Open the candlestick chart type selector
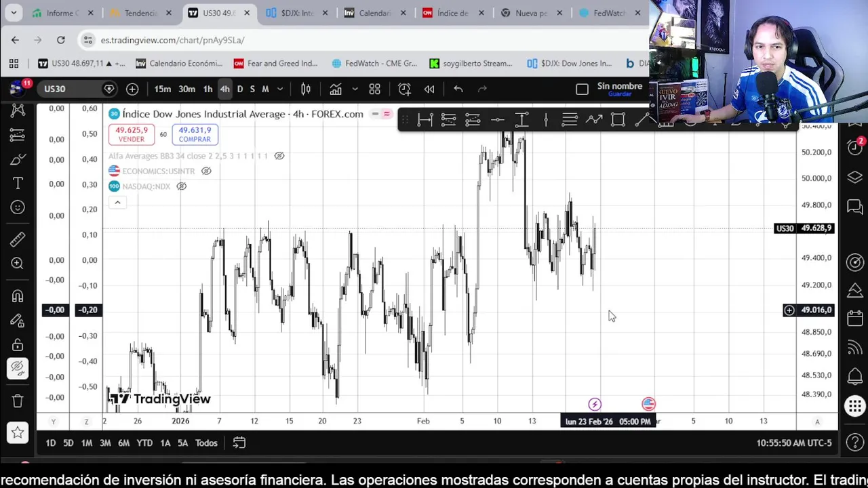This screenshot has height=488, width=868. coord(306,89)
